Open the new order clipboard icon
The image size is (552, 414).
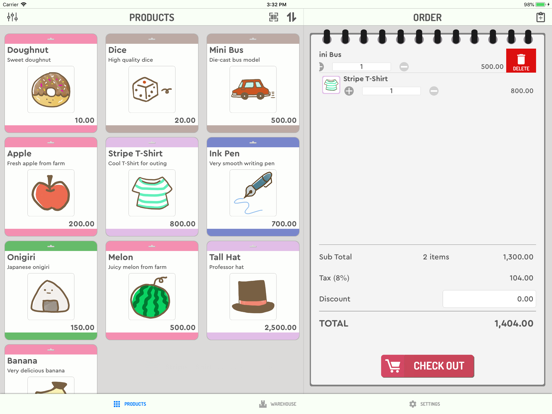540,17
